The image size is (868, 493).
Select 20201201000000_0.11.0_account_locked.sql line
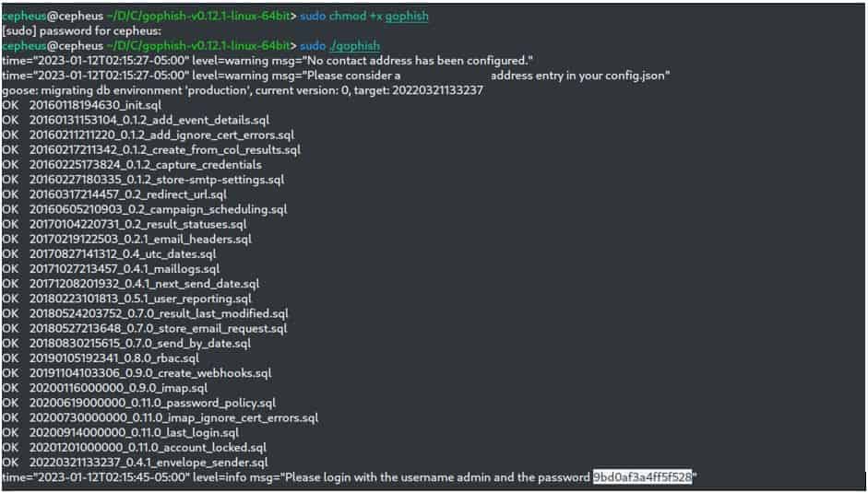coord(135,448)
